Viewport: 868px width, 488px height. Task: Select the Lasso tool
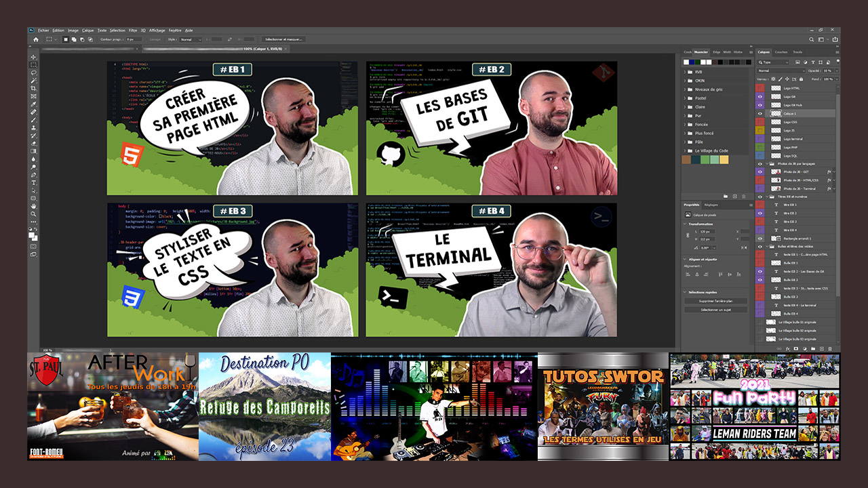pos(33,73)
